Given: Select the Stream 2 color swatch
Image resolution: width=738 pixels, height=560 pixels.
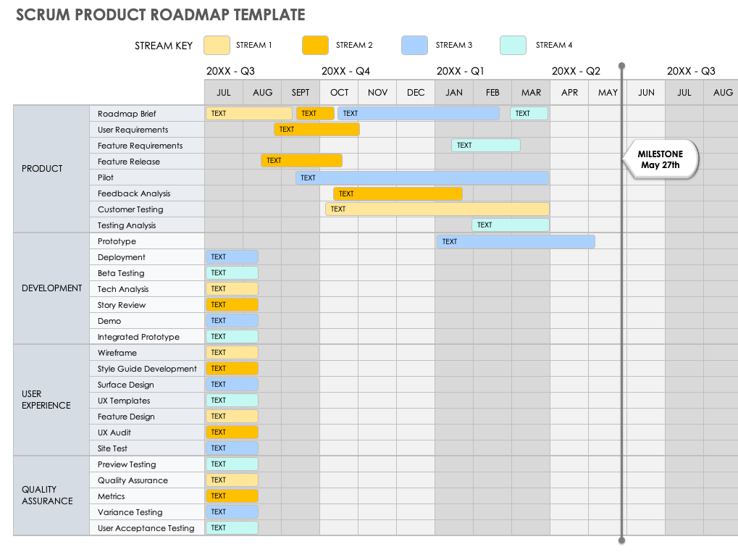Looking at the screenshot, I should [x=314, y=45].
